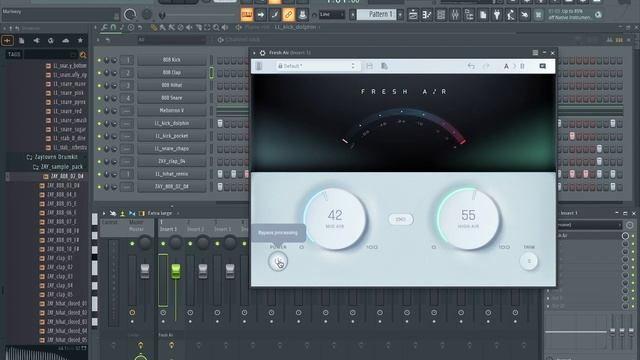Screen dimensions: 640x360
Task: Open the Fresh Air preset dropdown
Action: tap(317, 66)
